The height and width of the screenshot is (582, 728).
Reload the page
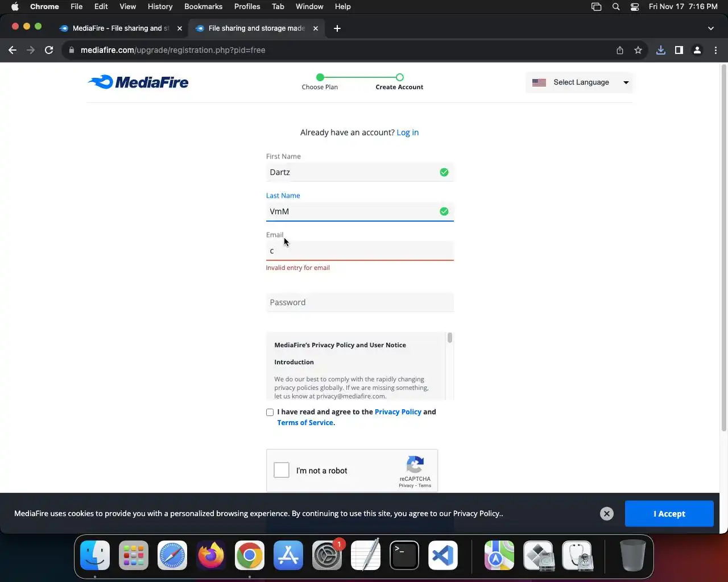point(49,50)
